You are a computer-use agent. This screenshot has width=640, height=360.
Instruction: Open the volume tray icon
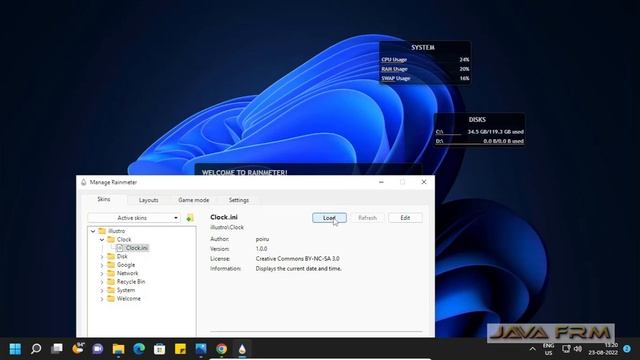[578, 349]
